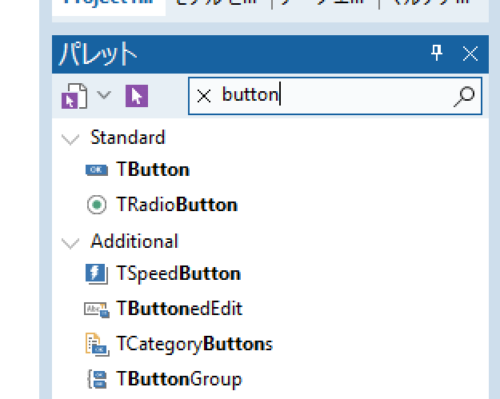Click the component category document icon
The width and height of the screenshot is (500, 399).
coord(74,96)
